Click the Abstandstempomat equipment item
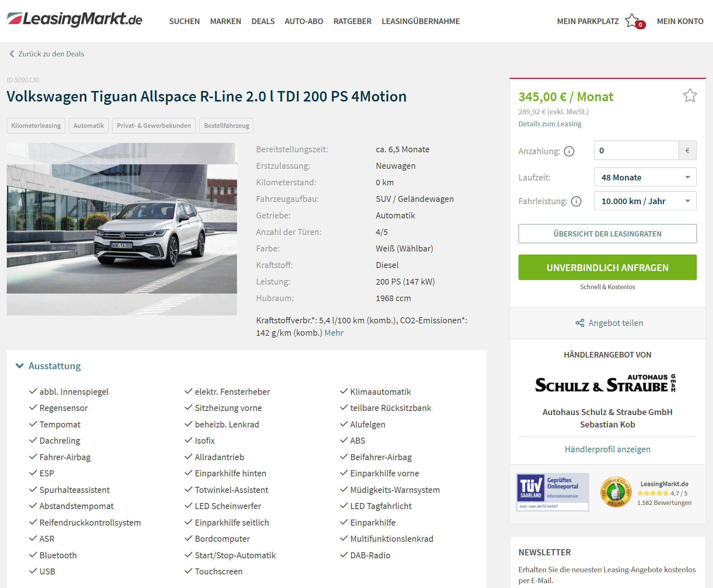Screen dimensions: 713x588 pyautogui.click(x=76, y=506)
